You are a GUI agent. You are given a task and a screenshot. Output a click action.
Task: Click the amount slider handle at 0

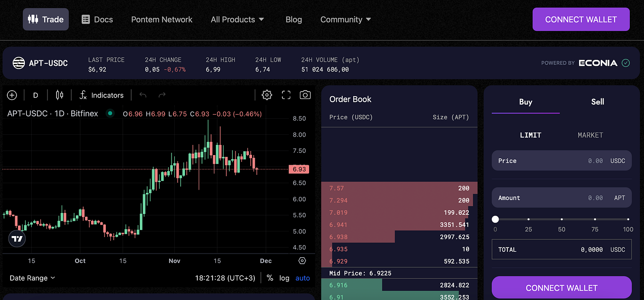coord(495,219)
